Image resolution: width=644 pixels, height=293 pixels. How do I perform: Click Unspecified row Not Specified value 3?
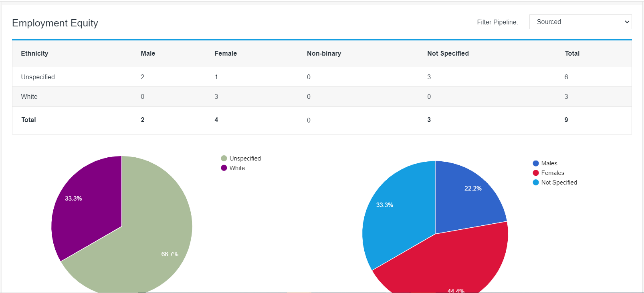pyautogui.click(x=429, y=77)
